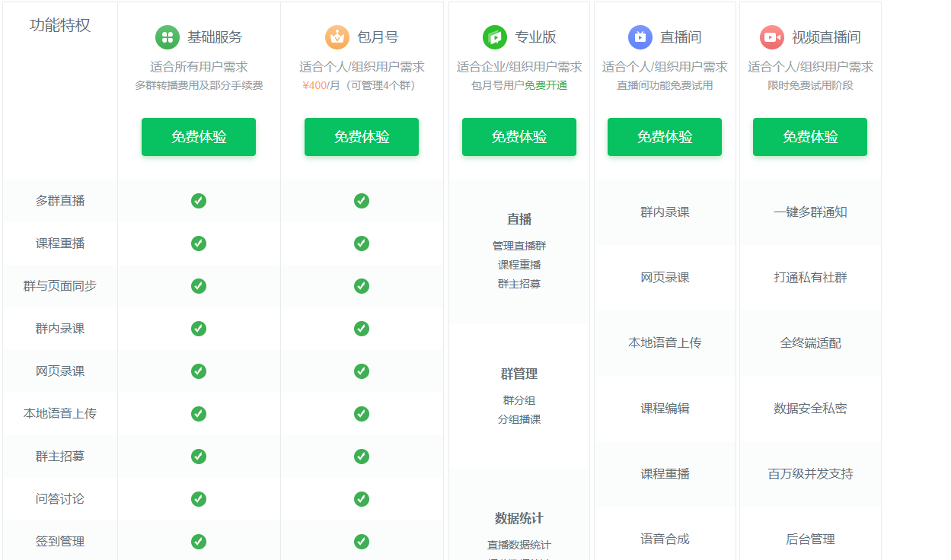Click the 群内录课 checkmark under 基础服务
The image size is (951, 560).
pos(199,329)
